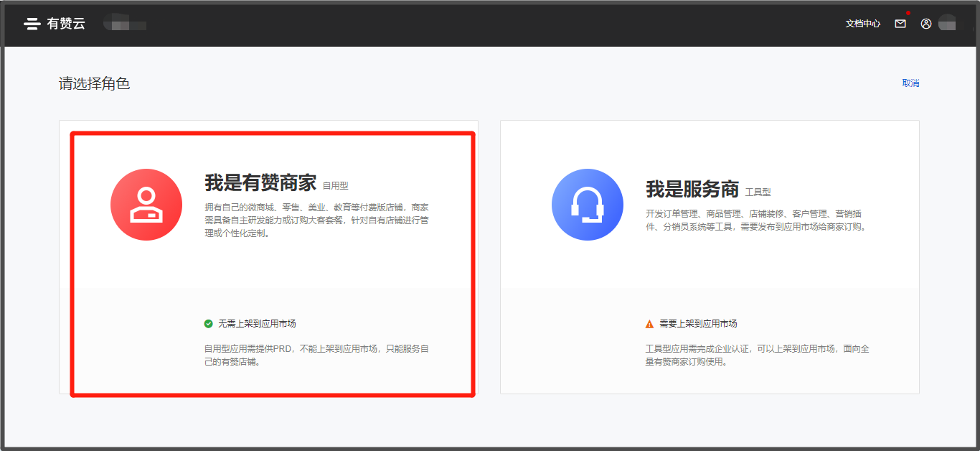Click the 工具型 label
The width and height of the screenshot is (980, 451).
(x=758, y=192)
